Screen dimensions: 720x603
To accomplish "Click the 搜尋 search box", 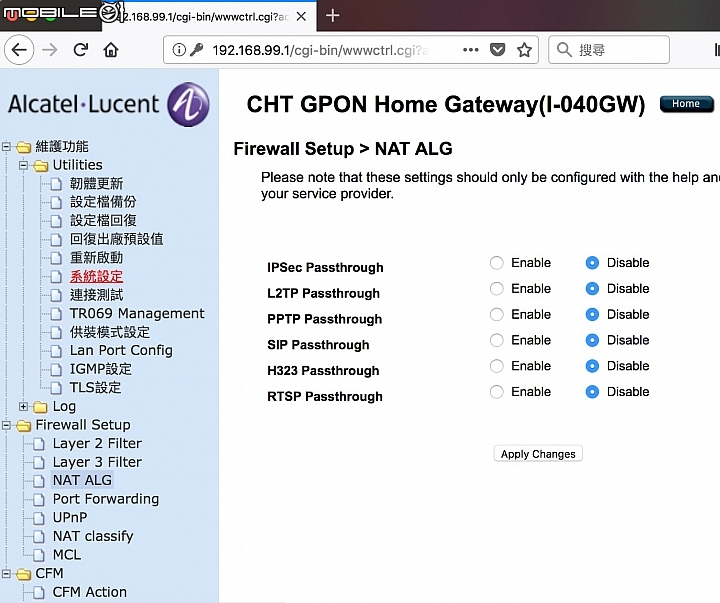I will point(609,50).
